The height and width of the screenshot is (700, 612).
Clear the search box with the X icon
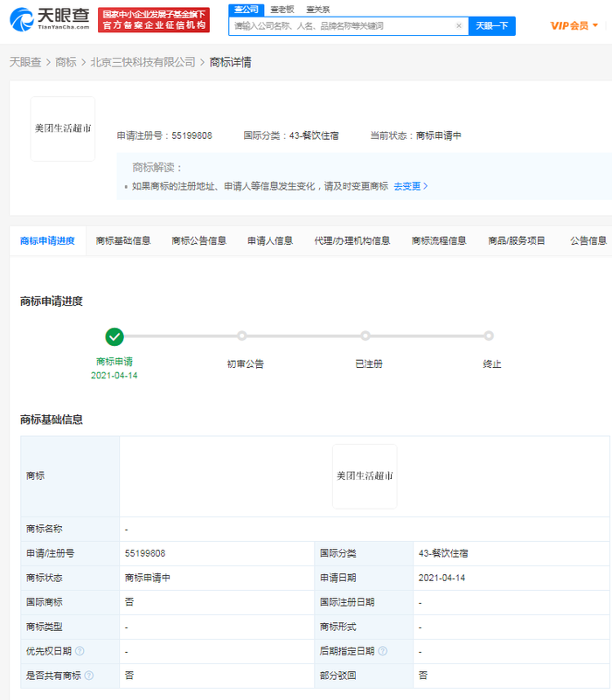459,26
